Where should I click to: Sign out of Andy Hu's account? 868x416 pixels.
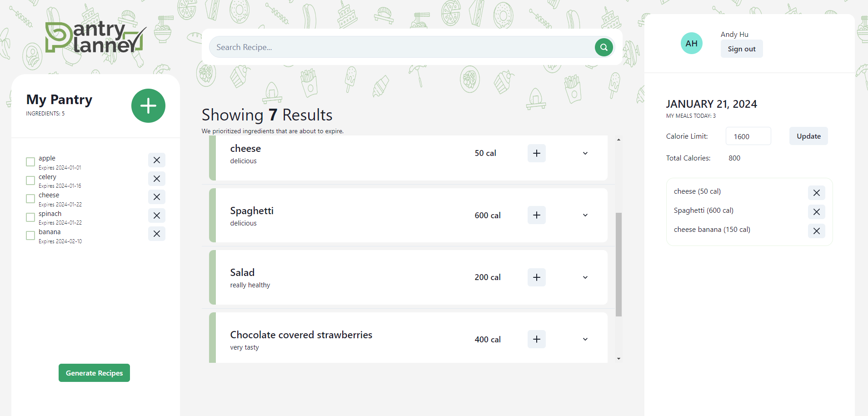click(x=741, y=49)
